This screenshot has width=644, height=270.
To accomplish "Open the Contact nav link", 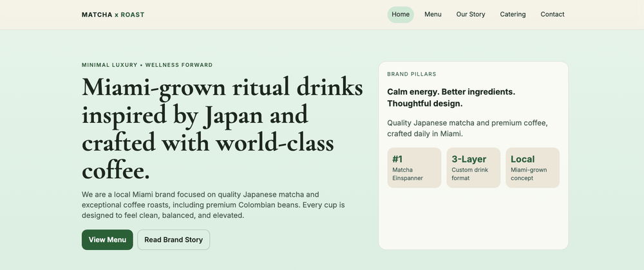I will (553, 14).
